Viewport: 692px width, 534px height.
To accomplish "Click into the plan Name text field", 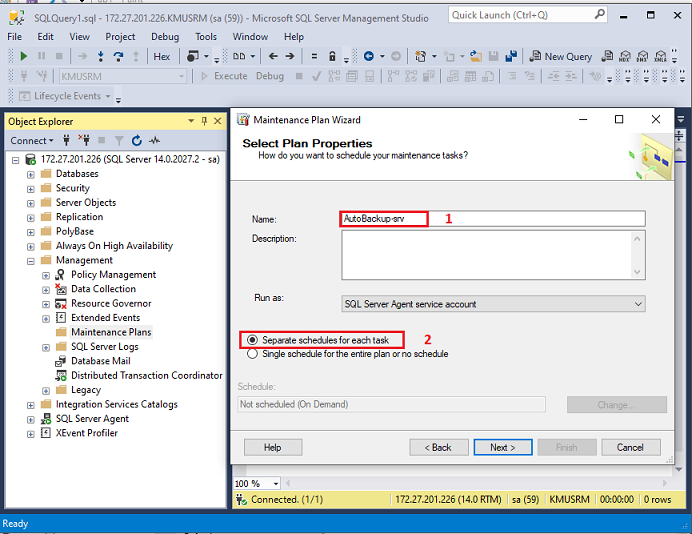I will coord(493,218).
